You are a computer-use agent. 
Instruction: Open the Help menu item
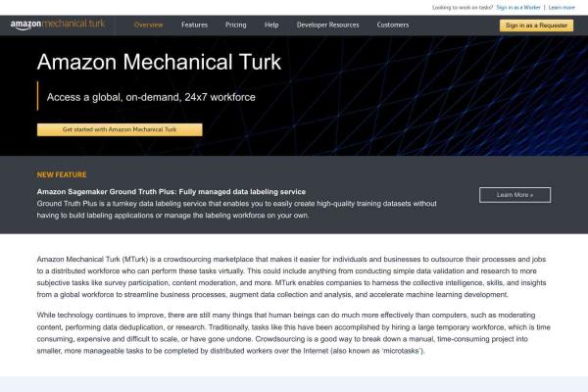click(x=271, y=24)
